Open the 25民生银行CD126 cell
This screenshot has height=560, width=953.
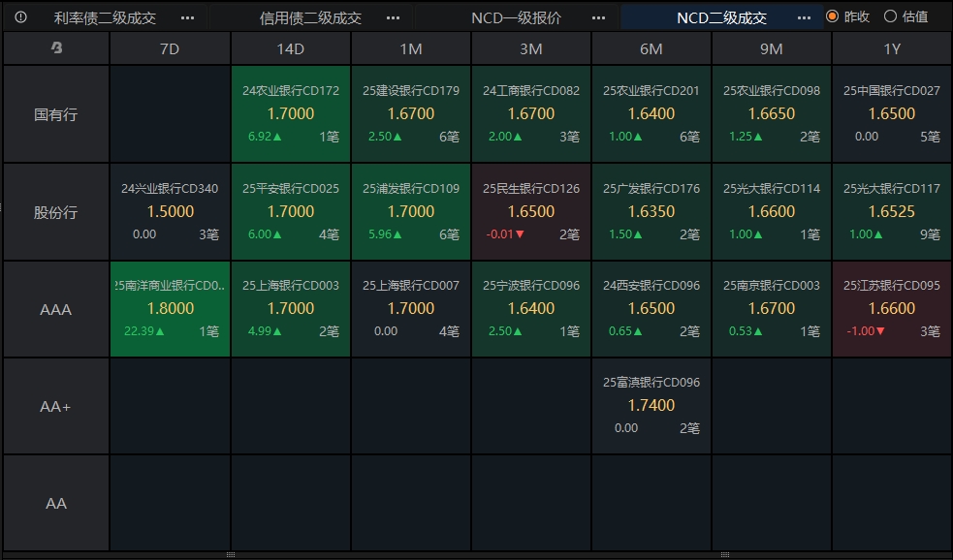[531, 212]
